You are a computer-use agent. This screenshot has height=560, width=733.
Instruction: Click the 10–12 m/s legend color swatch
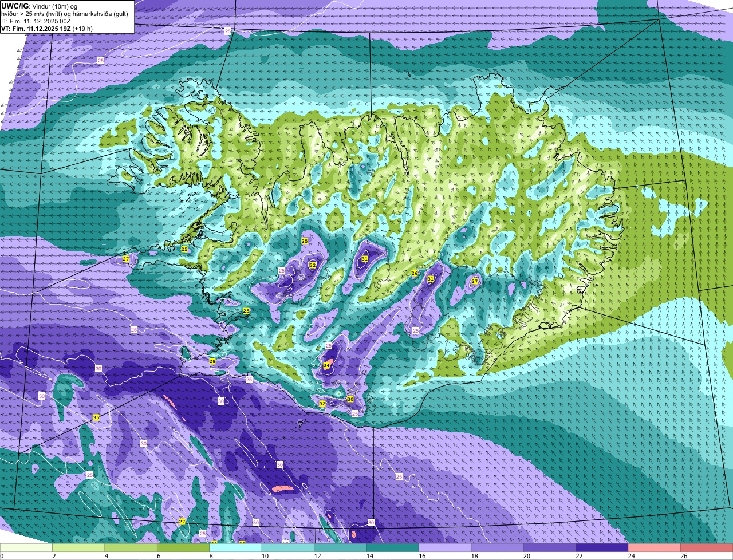(289, 548)
